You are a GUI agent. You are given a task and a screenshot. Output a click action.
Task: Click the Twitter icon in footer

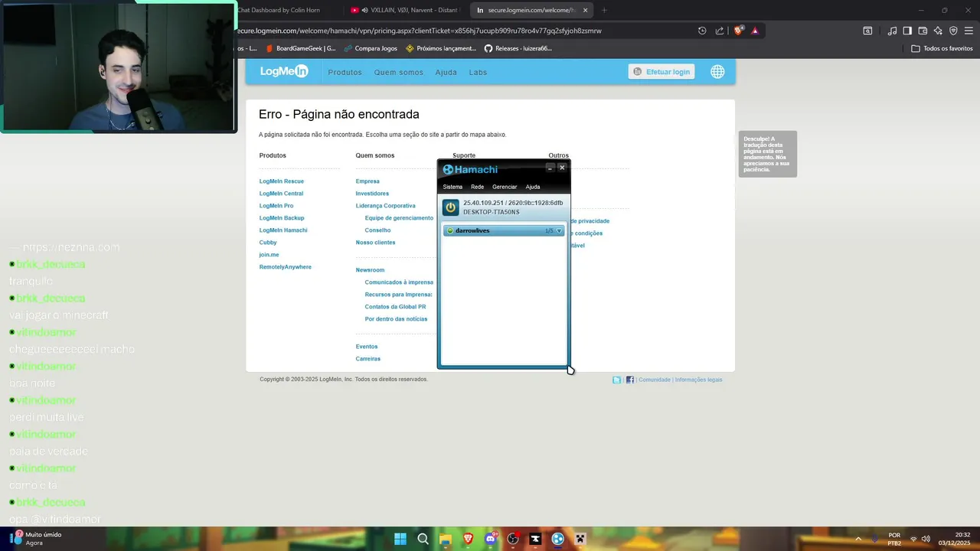coord(617,380)
